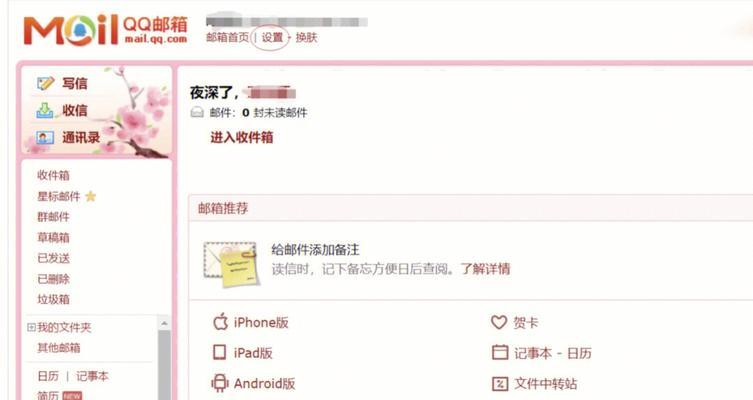
Task: Click the 文件中转站 transfer station icon
Action: pos(500,384)
